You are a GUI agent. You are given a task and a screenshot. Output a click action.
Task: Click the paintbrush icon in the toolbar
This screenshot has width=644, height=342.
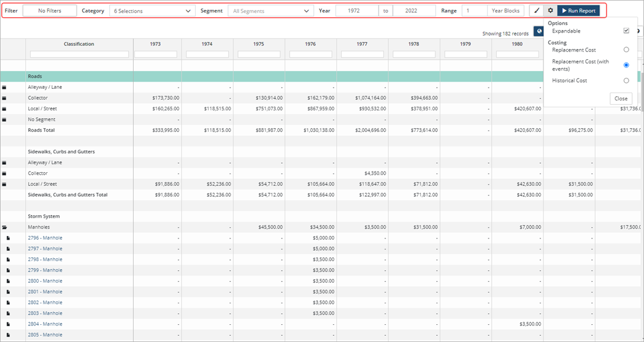click(536, 11)
